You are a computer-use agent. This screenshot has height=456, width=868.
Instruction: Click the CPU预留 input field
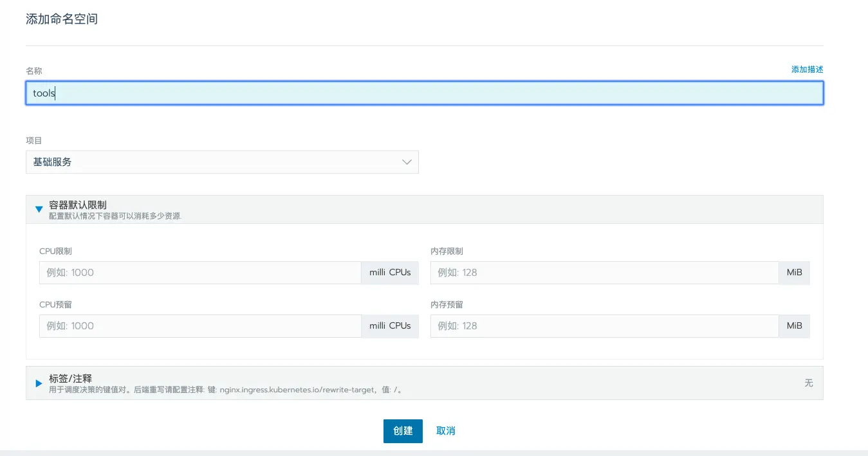tap(200, 326)
